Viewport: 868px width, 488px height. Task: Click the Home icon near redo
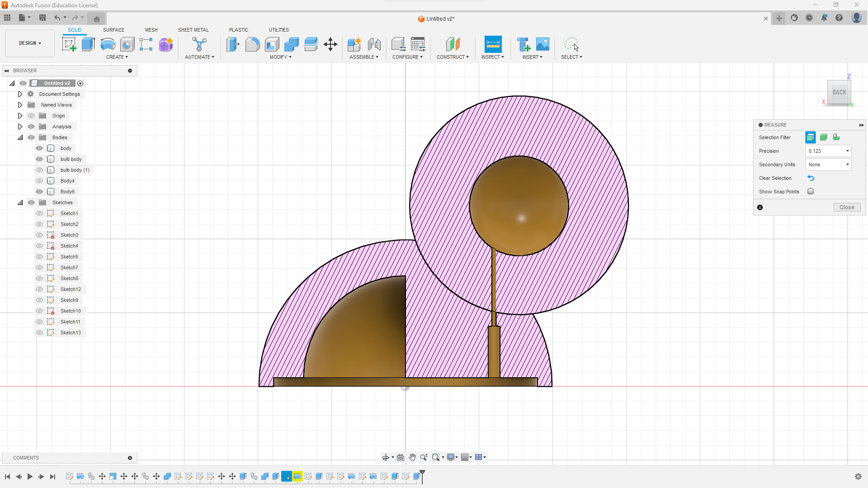click(96, 19)
